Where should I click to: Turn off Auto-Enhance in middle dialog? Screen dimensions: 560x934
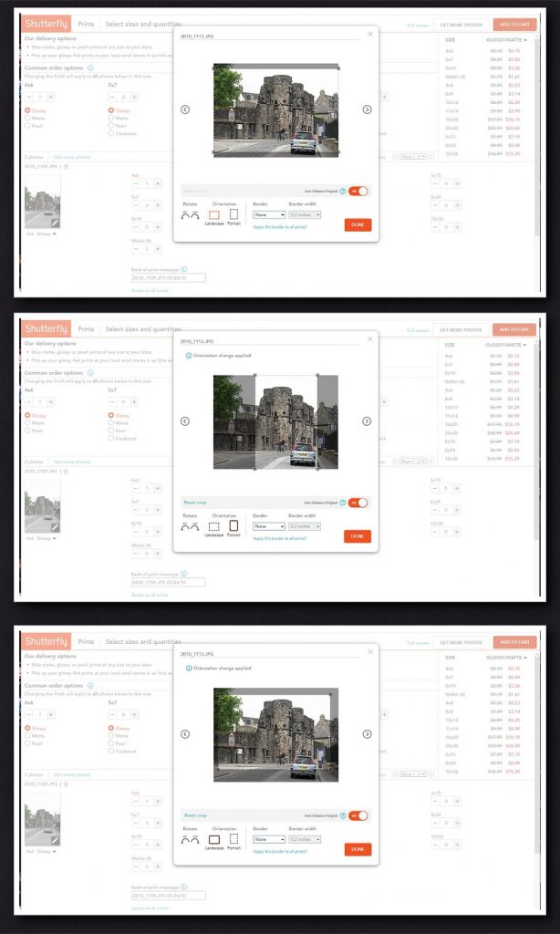point(361,503)
